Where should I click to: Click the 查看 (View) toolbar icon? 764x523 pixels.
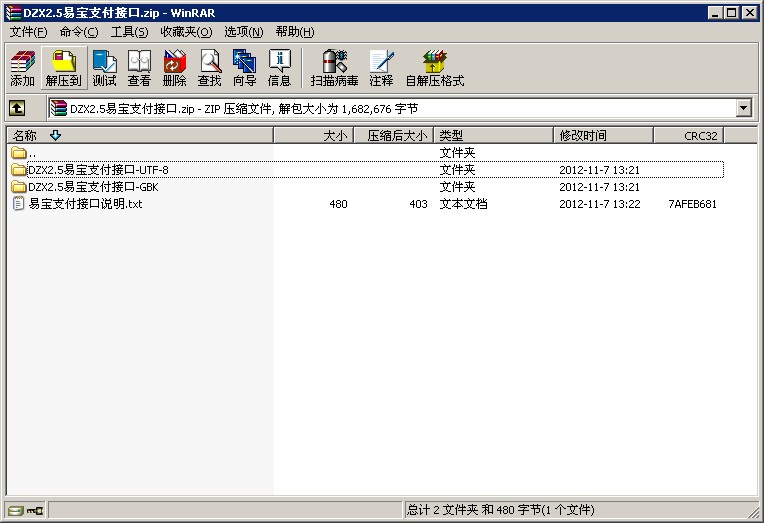(139, 68)
